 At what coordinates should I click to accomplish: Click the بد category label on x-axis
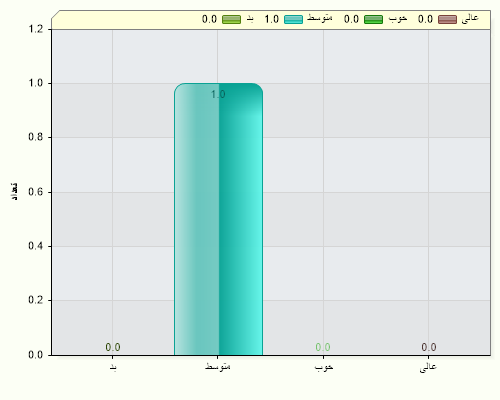click(x=113, y=368)
